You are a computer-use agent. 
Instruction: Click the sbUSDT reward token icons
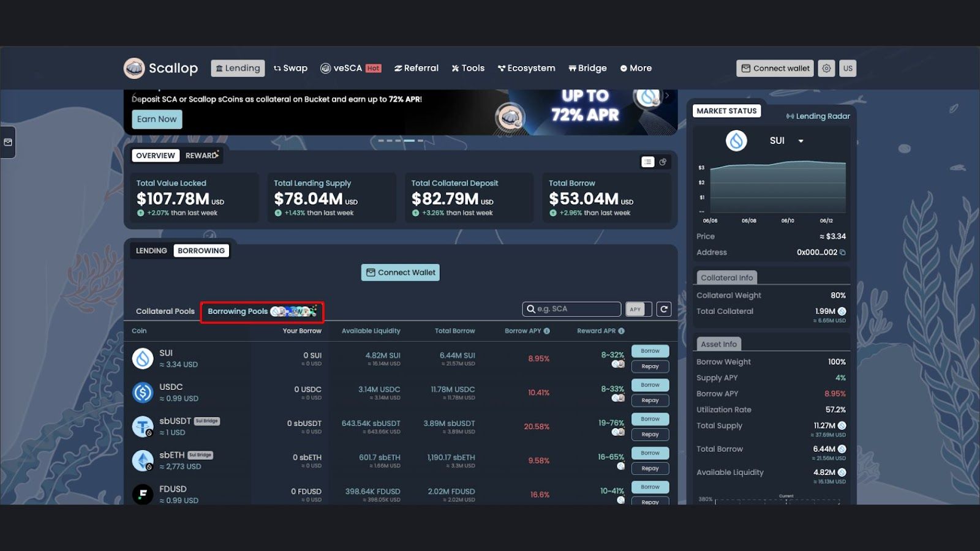tap(618, 432)
